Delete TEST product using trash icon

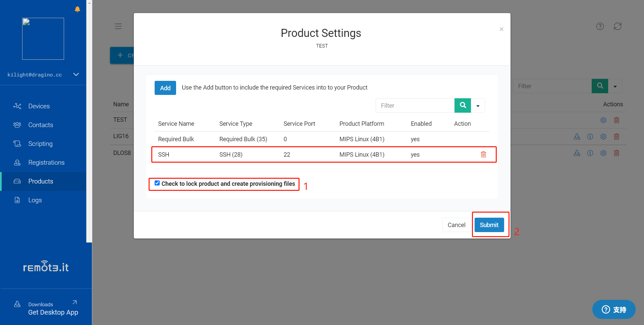click(x=616, y=120)
